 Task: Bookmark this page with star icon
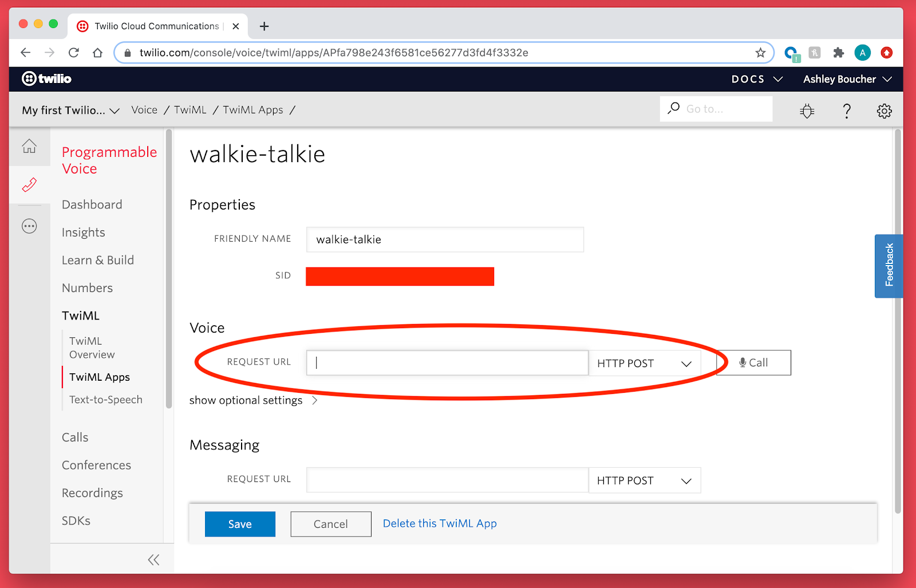(x=760, y=53)
